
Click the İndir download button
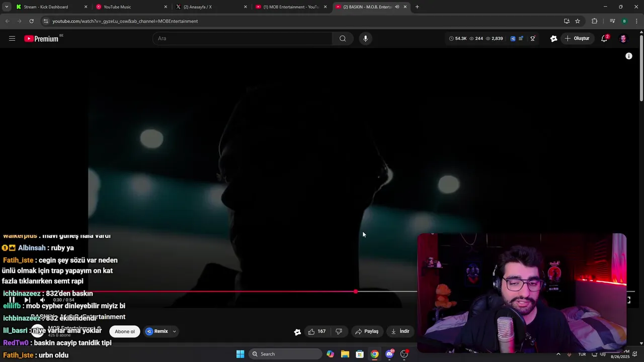tap(400, 331)
